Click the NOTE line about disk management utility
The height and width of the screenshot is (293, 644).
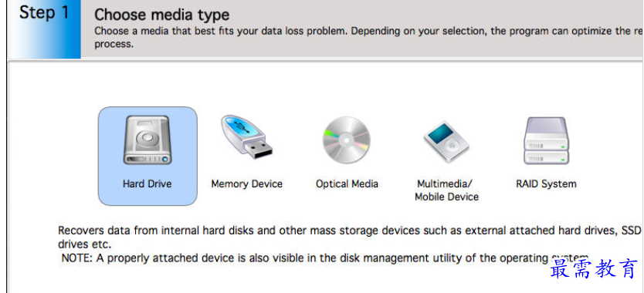tap(324, 258)
